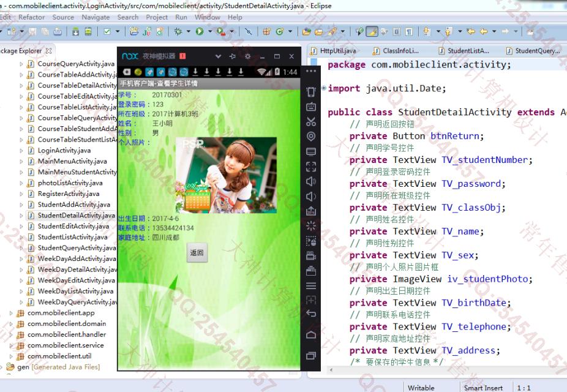Click the Run External Tools icon

(x=220, y=32)
